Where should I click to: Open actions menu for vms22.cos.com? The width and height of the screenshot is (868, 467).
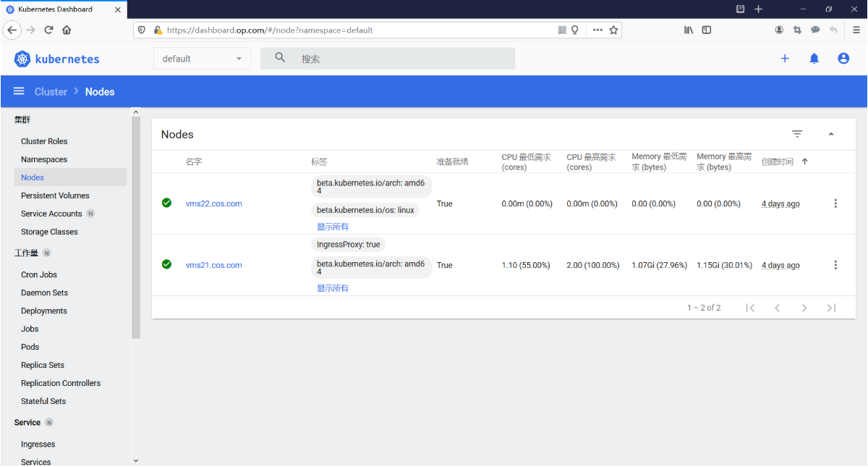point(835,203)
